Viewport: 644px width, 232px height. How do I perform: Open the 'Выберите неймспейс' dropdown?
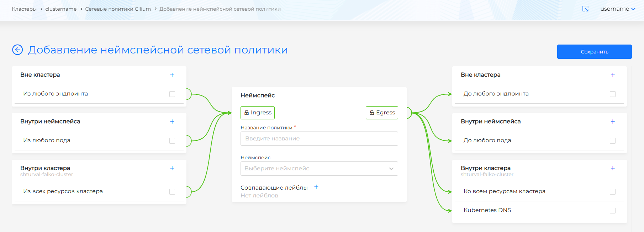click(319, 169)
